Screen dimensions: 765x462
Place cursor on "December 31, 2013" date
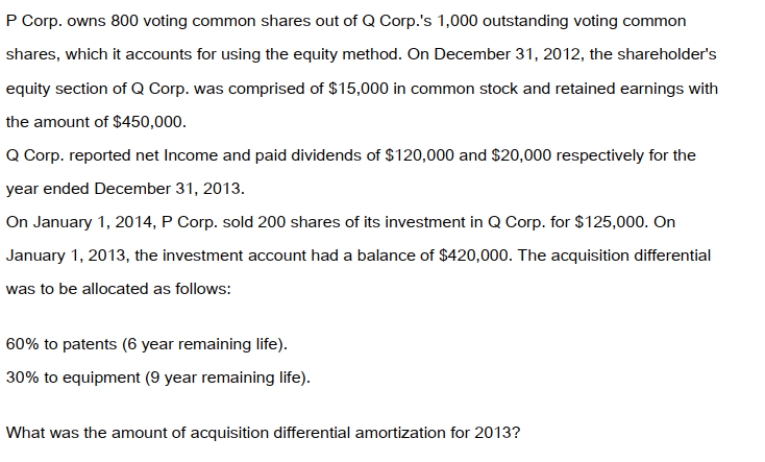click(169, 189)
